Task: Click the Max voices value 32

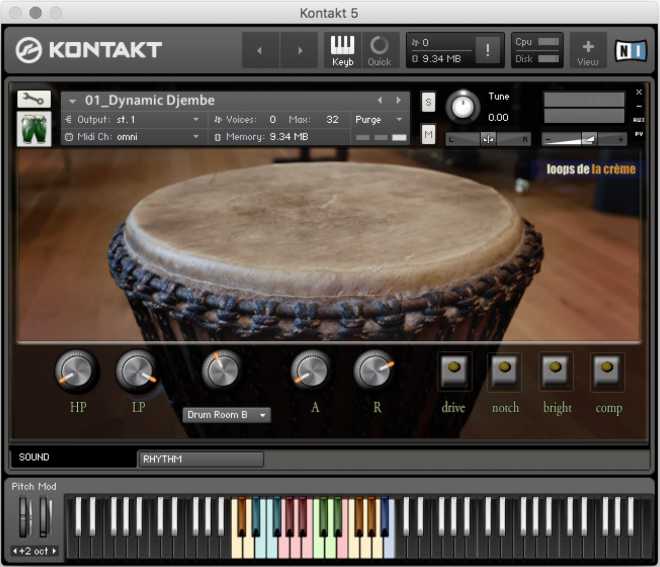Action: [333, 120]
